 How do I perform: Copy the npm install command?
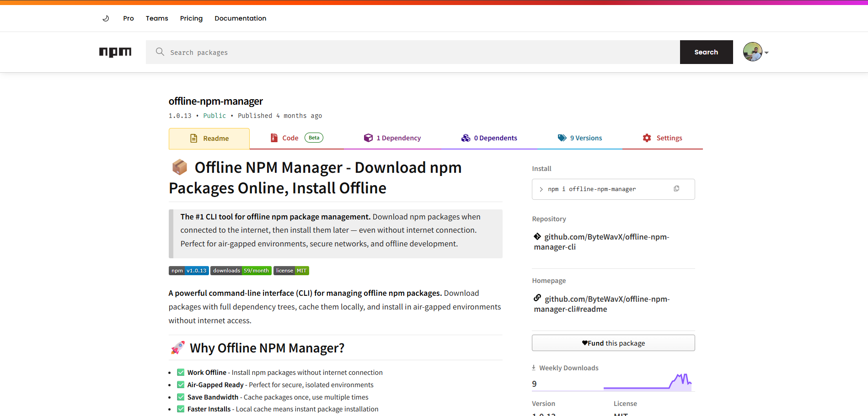[x=676, y=189]
